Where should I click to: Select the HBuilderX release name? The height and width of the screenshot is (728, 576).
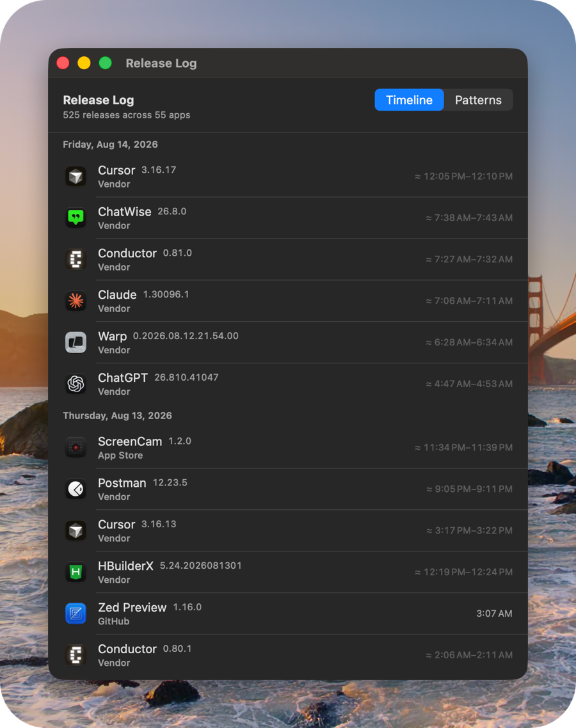coord(125,566)
